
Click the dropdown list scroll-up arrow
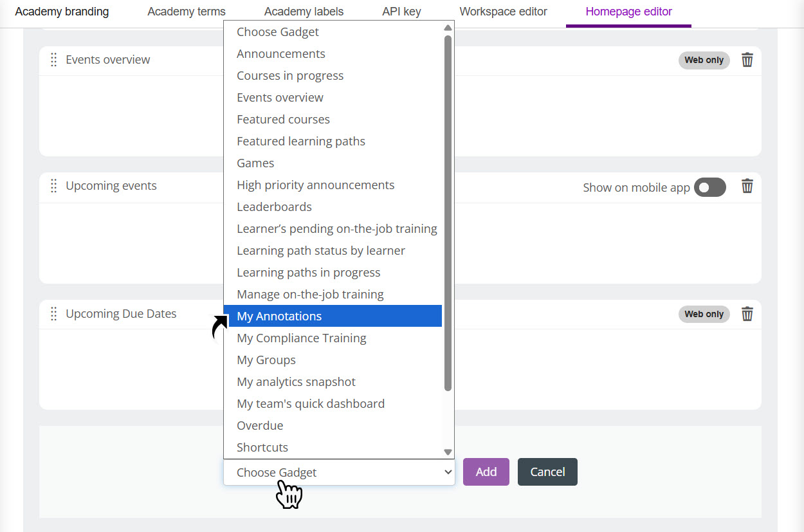448,28
